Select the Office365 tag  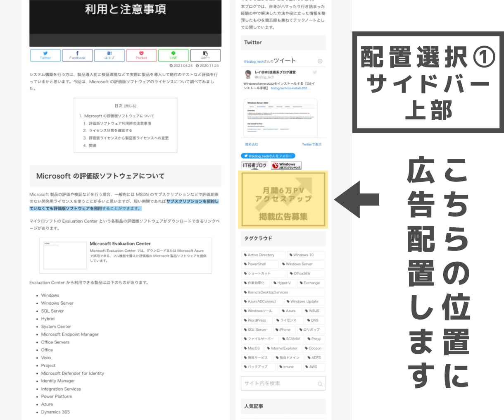point(306,274)
